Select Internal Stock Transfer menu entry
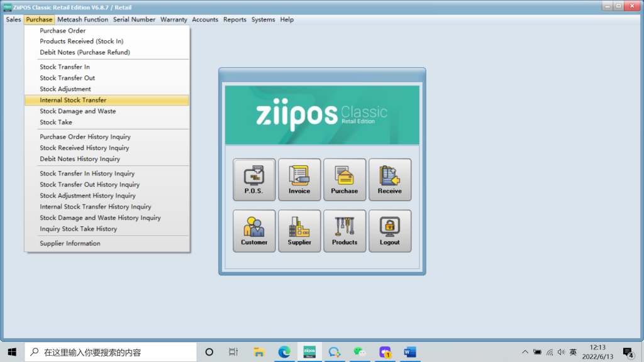This screenshot has width=644, height=362. coord(73,100)
